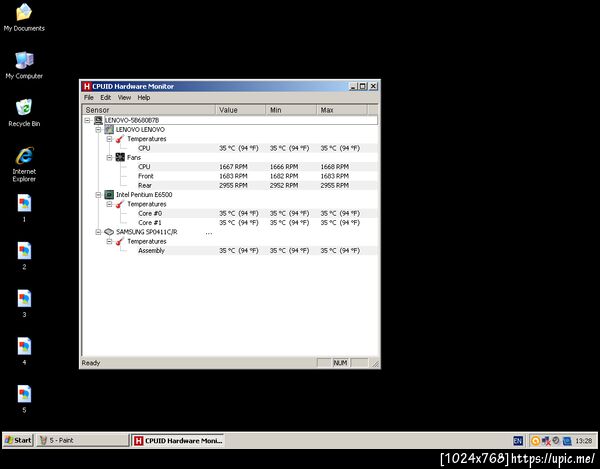Select the desktop file named 3
This screenshot has width=600, height=469.
coord(24,304)
